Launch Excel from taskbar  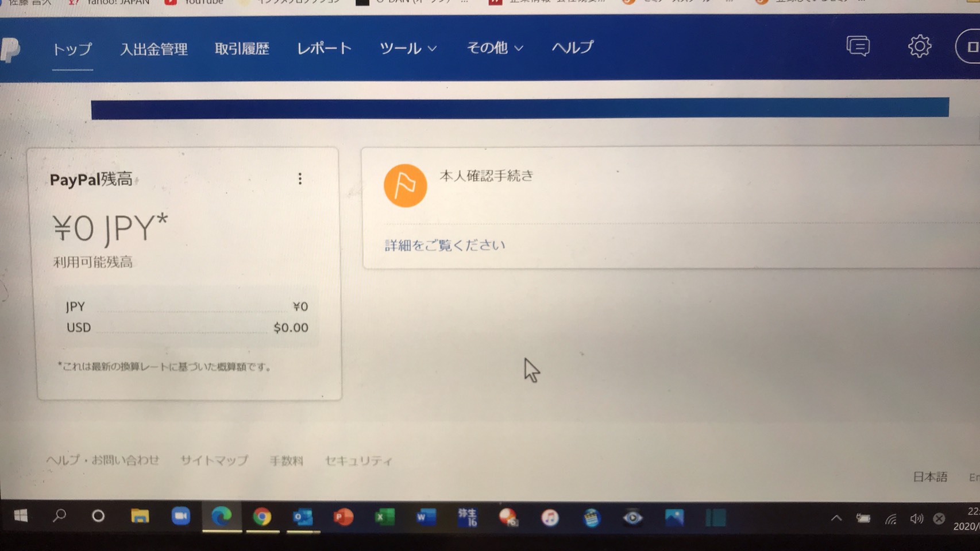click(384, 518)
